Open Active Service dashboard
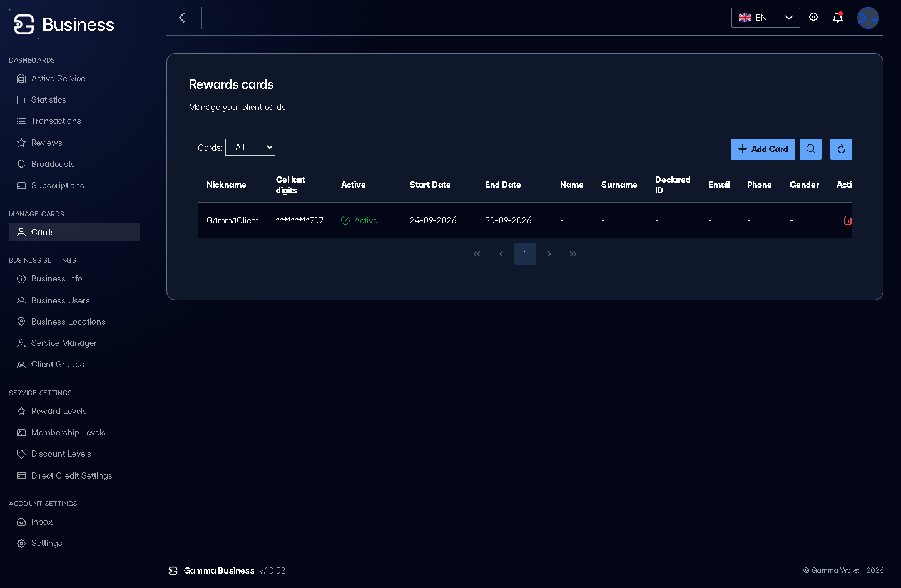Viewport: 901px width, 588px height. click(x=74, y=78)
